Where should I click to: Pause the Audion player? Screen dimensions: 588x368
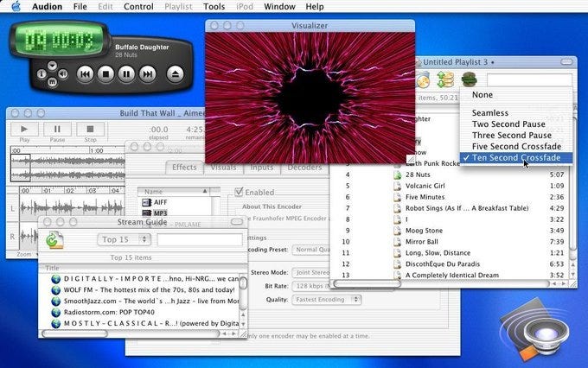click(x=126, y=74)
